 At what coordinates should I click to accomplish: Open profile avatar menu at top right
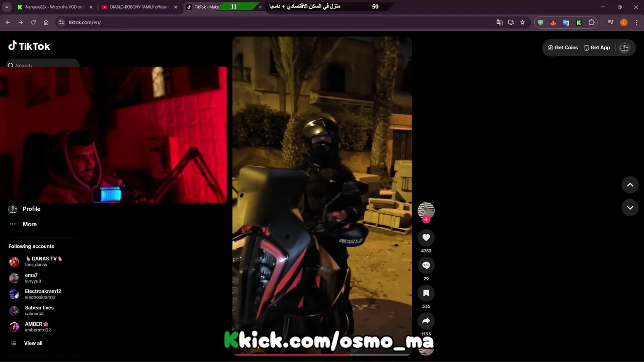(624, 48)
